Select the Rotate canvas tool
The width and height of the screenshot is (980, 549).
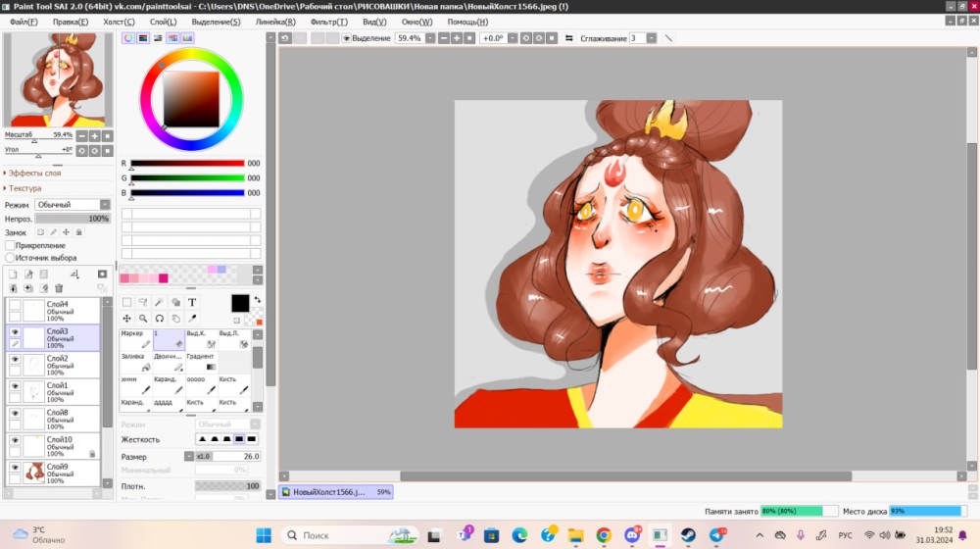click(x=160, y=319)
